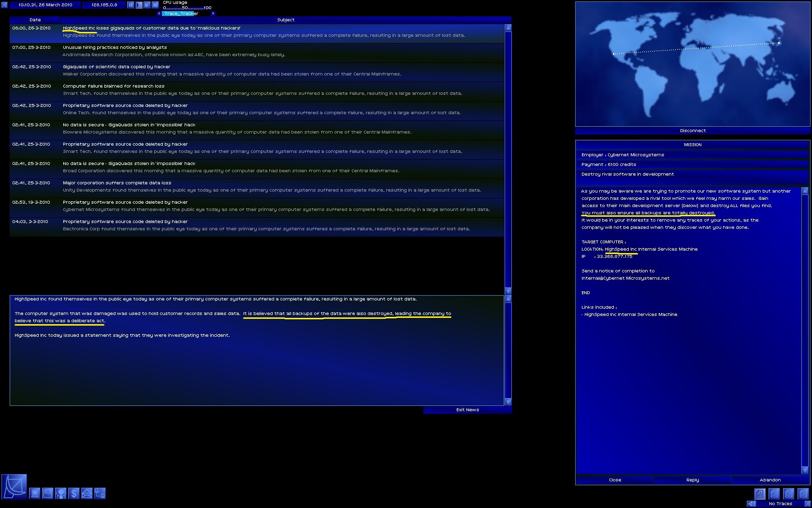Click the 128.185.0.8 IP address display
The image size is (812, 508).
(104, 5)
